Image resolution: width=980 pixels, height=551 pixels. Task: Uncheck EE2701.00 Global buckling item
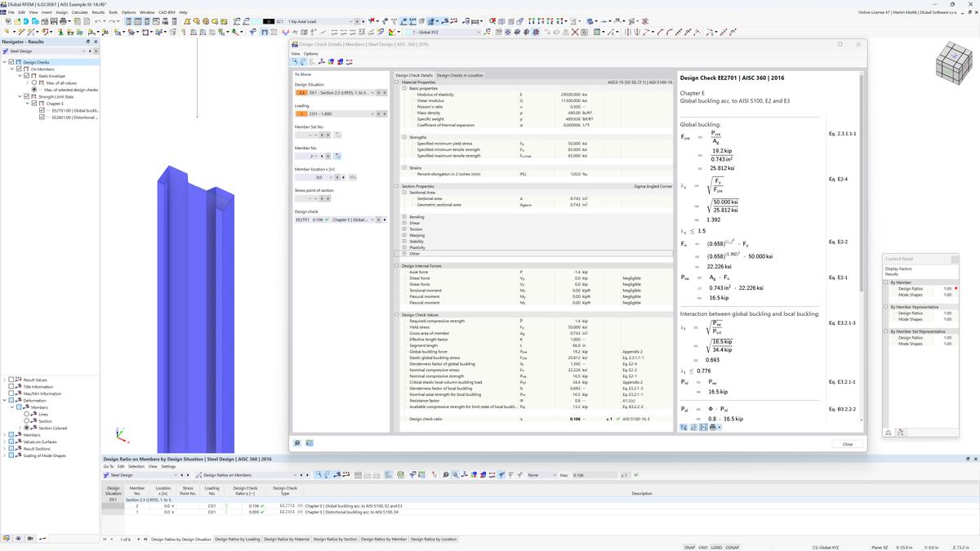coord(42,110)
